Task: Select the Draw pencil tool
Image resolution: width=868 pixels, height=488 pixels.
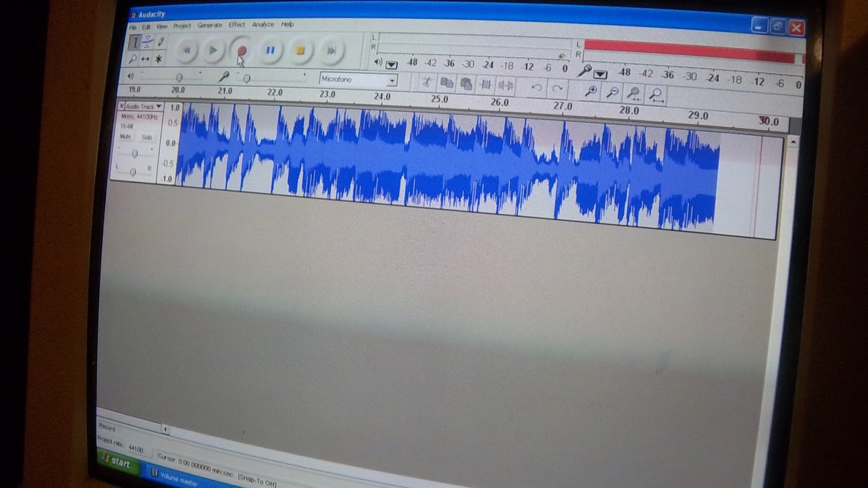Action: point(160,42)
